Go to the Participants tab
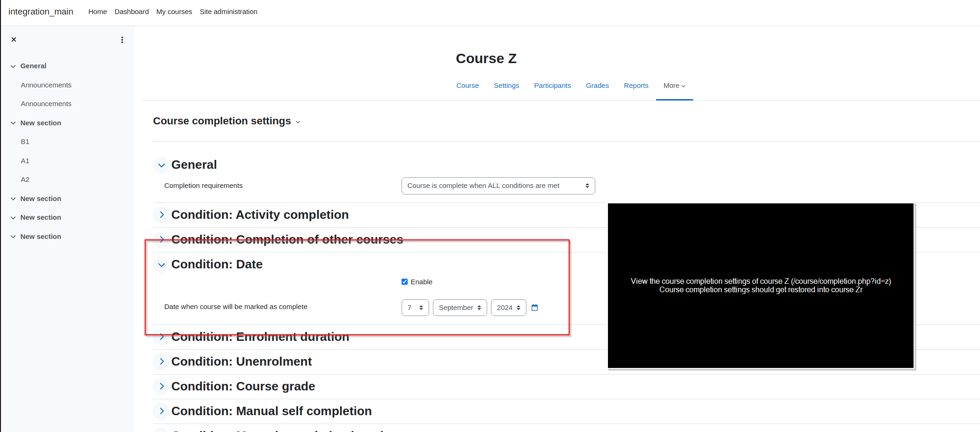980x432 pixels. pyautogui.click(x=552, y=86)
